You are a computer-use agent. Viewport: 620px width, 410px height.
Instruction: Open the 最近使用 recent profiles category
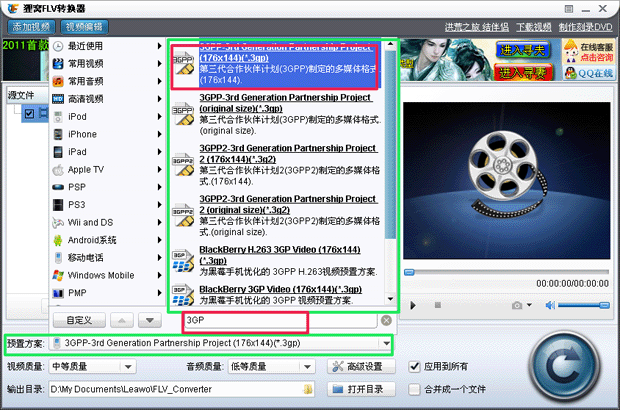pos(107,46)
